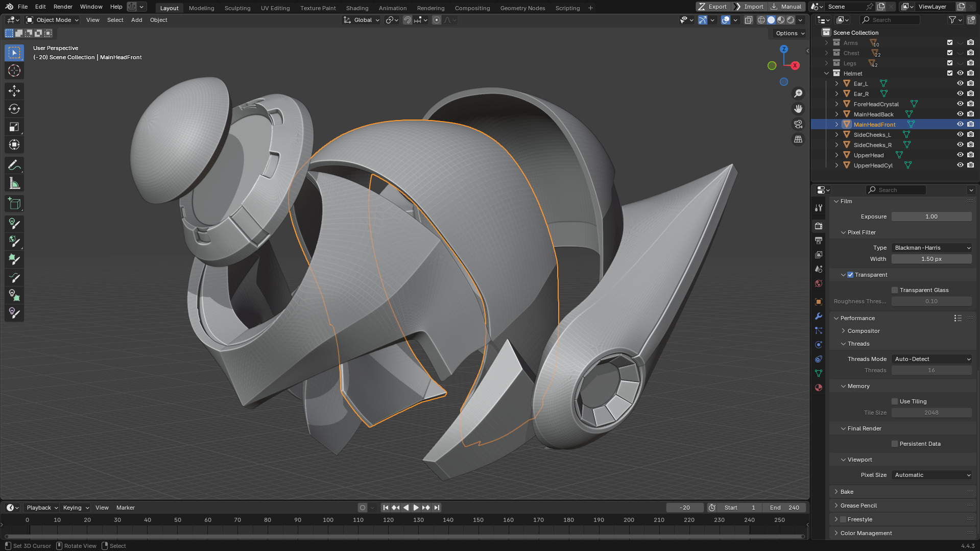Expand the Compositor subpanel
Screen dimensions: 980x551
pos(863,331)
